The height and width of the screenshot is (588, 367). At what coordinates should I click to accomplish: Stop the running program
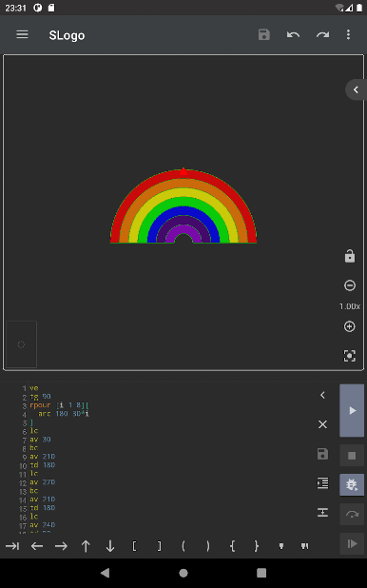pos(352,455)
